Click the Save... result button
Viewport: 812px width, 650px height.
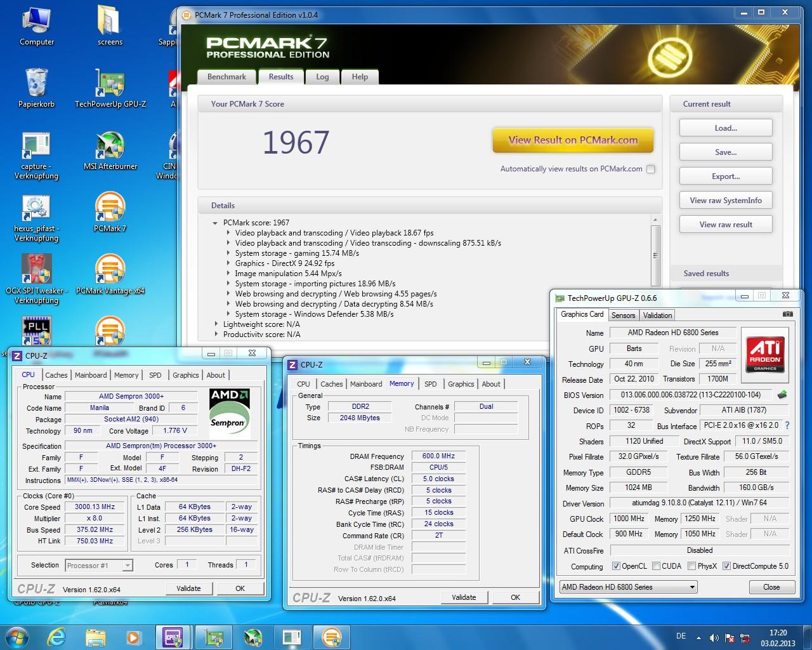tap(726, 152)
